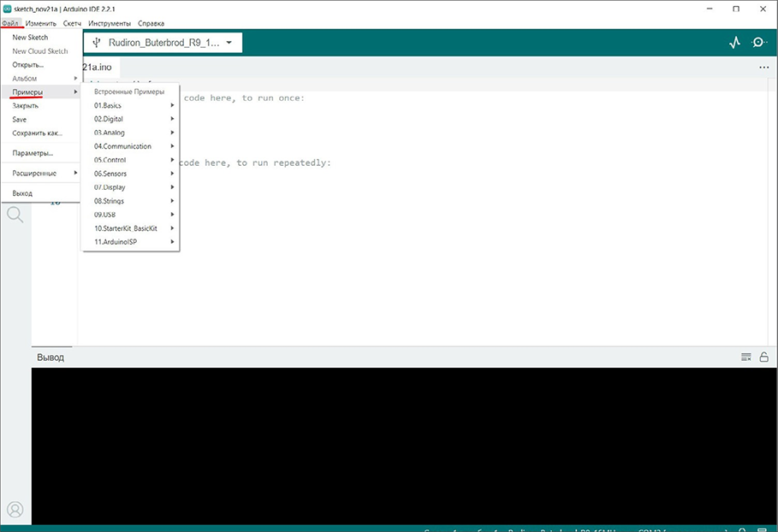Switch to the 21a.ino editor tab
The height and width of the screenshot is (532, 778).
pyautogui.click(x=99, y=67)
